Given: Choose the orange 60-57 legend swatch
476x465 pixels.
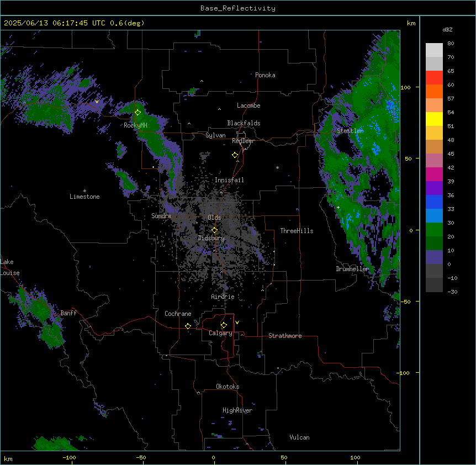Looking at the screenshot, I should click(x=434, y=92).
